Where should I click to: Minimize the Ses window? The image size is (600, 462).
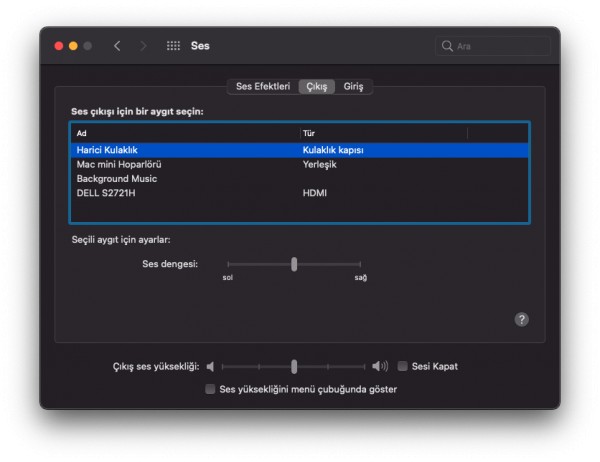[73, 46]
